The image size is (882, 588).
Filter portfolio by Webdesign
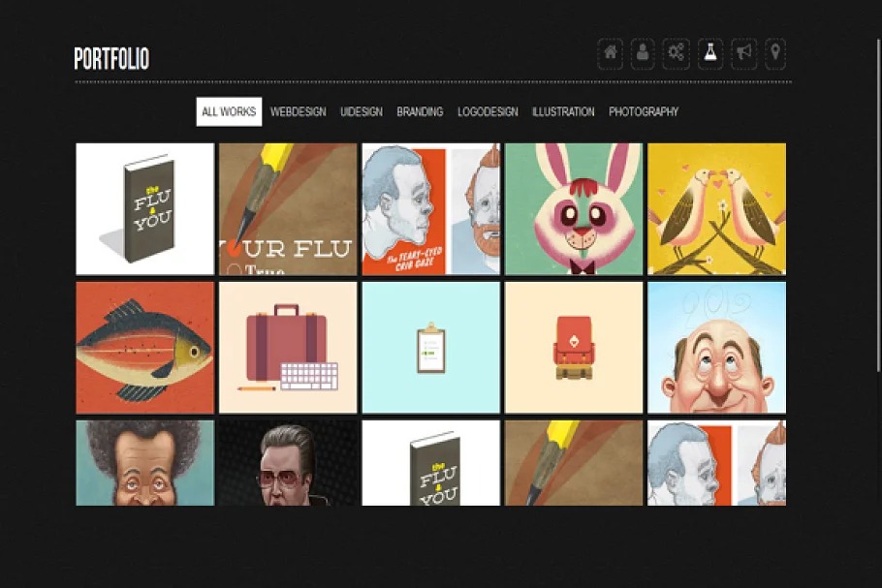click(x=298, y=111)
